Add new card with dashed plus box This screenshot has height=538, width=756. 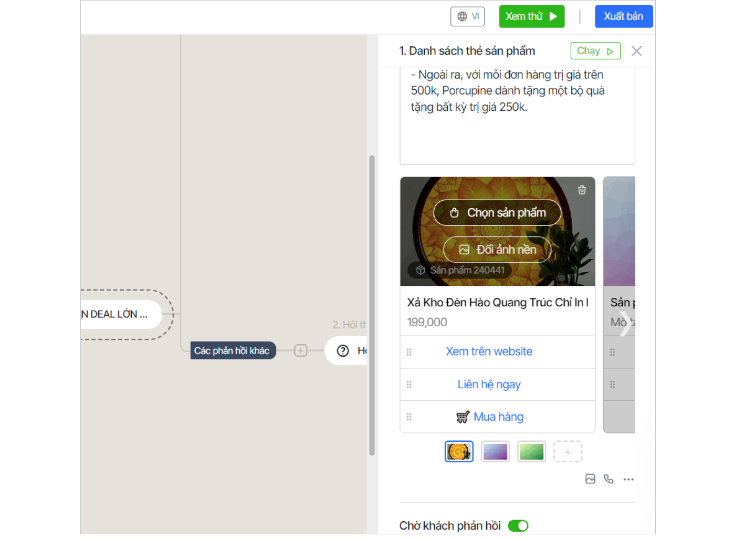568,452
